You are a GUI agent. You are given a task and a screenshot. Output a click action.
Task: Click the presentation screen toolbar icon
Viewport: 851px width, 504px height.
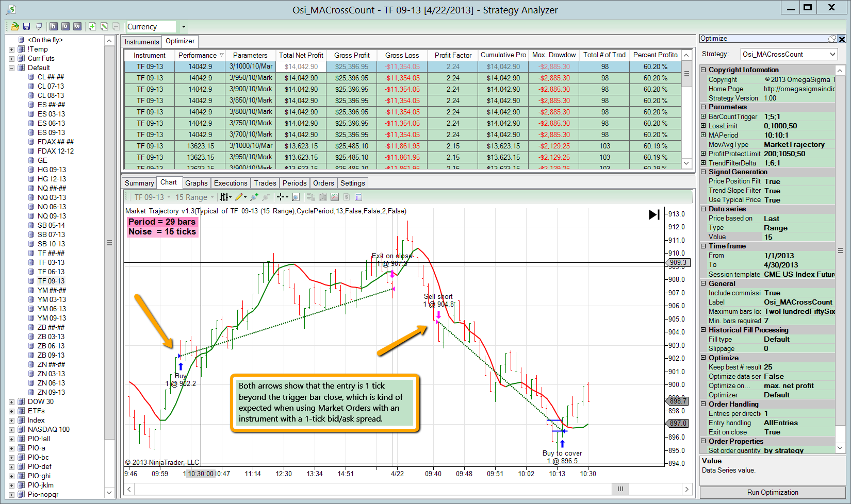coord(39,26)
